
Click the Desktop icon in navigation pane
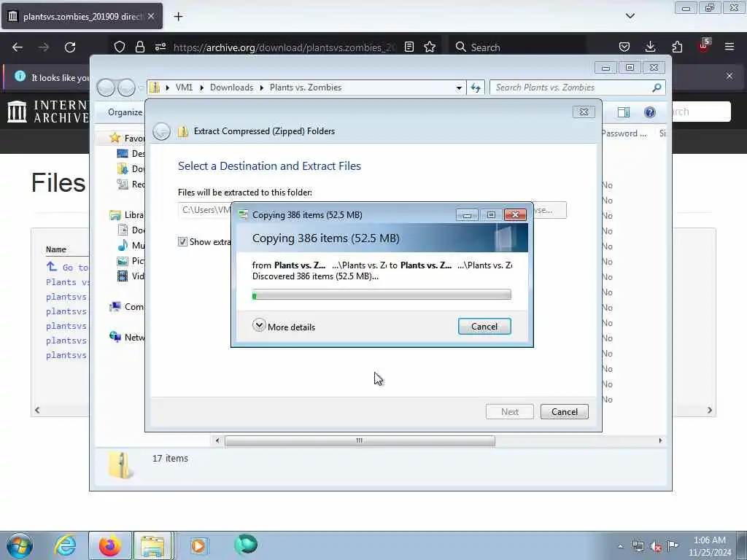tap(123, 153)
